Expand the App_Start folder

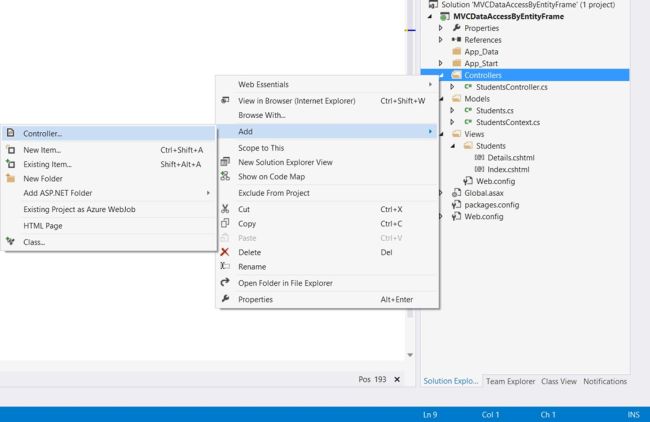coord(441,63)
